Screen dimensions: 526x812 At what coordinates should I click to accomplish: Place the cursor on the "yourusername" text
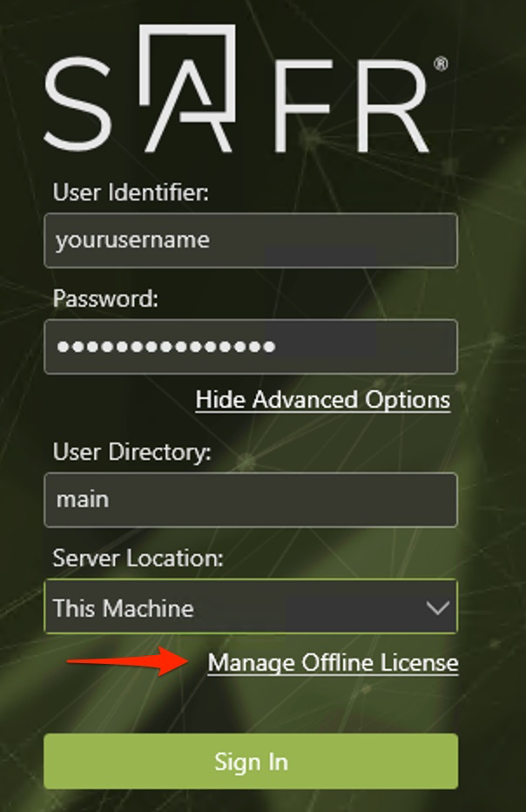[x=132, y=240]
